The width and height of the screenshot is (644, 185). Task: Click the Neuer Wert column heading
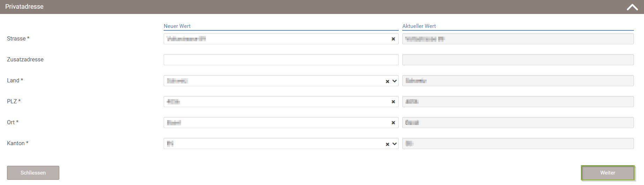[x=177, y=26]
